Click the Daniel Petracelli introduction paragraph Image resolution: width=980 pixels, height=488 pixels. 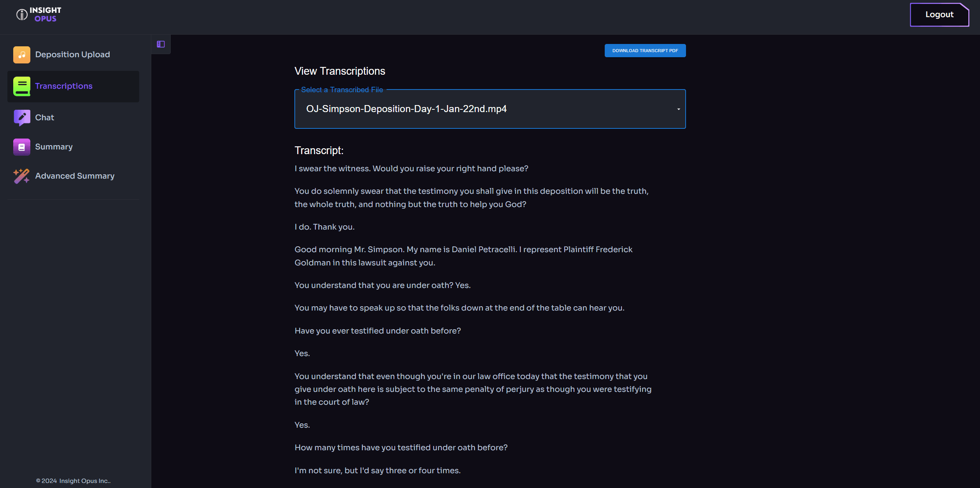(x=463, y=256)
